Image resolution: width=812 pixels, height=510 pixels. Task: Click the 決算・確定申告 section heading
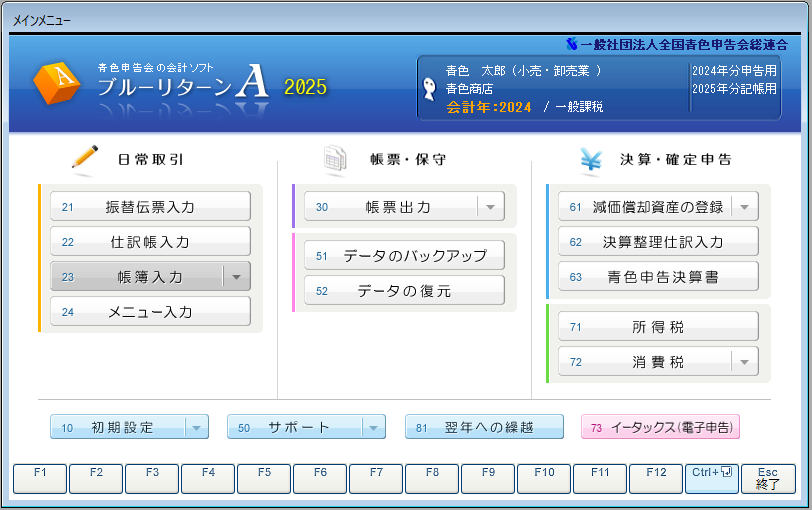point(676,159)
